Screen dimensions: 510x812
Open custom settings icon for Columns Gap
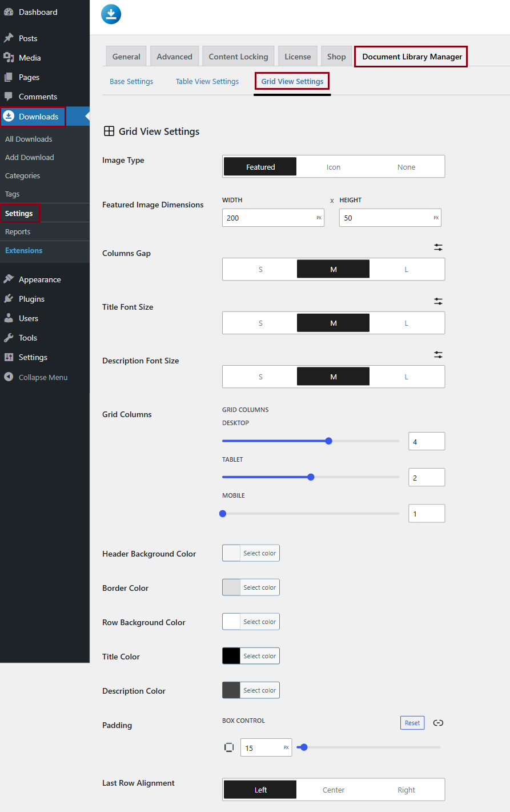[438, 247]
